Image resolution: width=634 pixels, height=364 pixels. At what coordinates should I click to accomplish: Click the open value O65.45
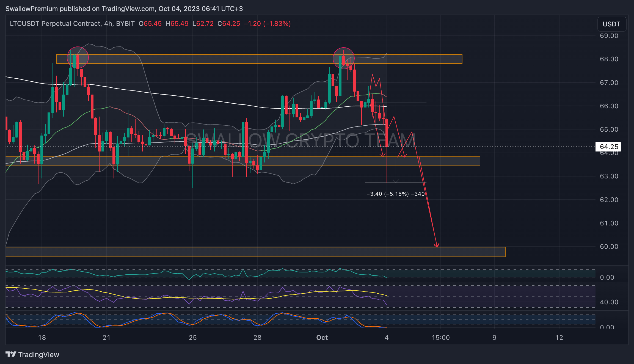(x=150, y=24)
